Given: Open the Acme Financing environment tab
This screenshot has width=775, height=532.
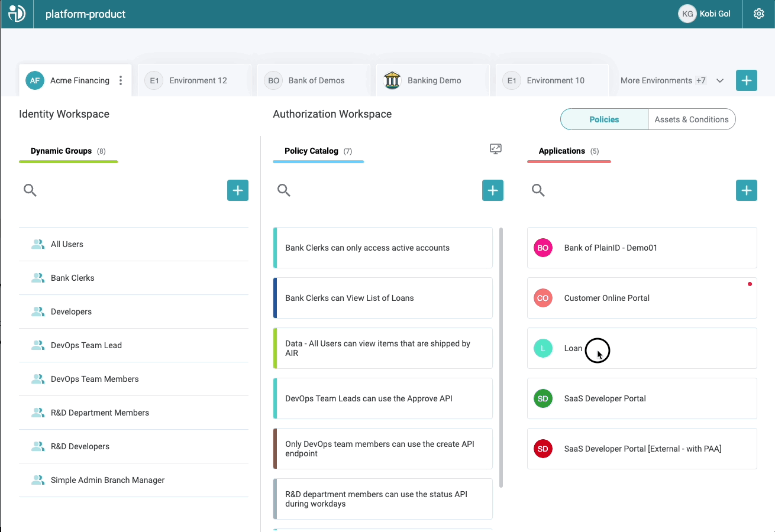Looking at the screenshot, I should click(75, 80).
